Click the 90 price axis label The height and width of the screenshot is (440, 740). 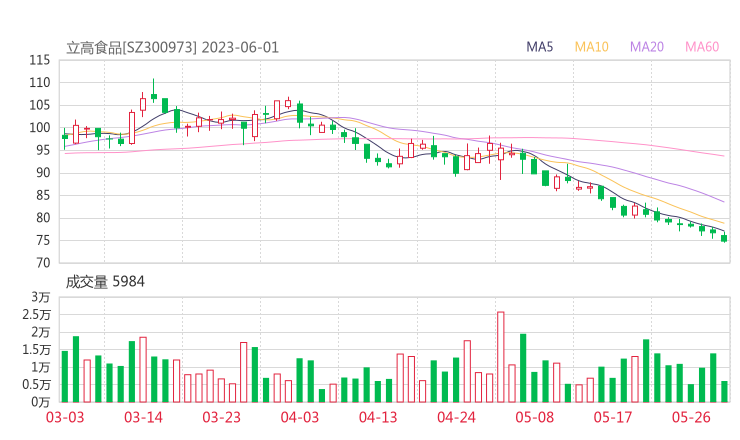tap(43, 173)
